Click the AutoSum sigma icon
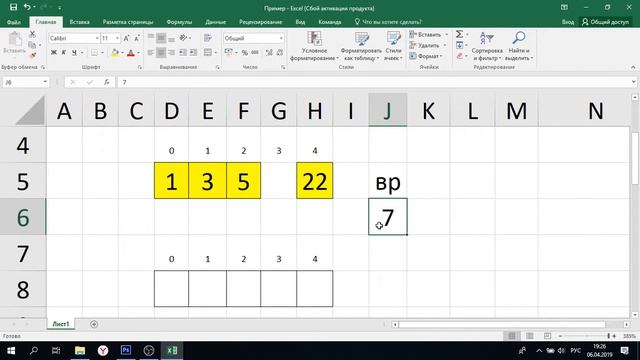 point(460,34)
